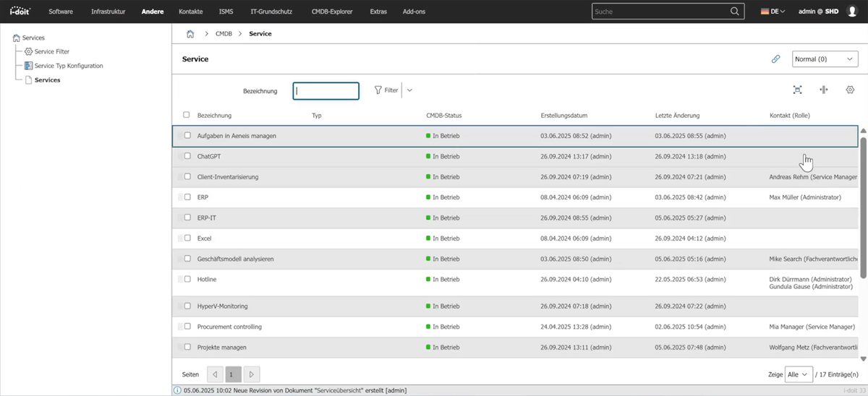Screen dimensions: 868x396
Task: Sort by the Letzte Änderung column header
Action: click(677, 116)
